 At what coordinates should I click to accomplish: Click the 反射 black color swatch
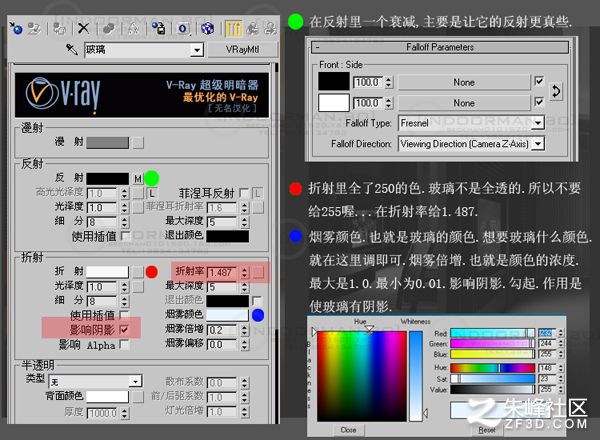pos(108,179)
